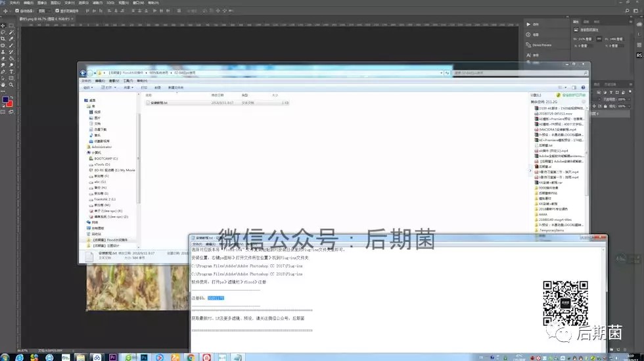644x361 pixels.
Task: Select the Eraser tool
Action: pyautogui.click(x=3, y=59)
